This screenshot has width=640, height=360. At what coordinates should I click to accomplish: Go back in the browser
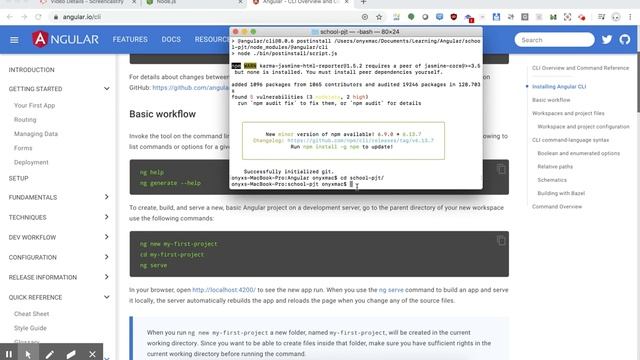tap(10, 17)
